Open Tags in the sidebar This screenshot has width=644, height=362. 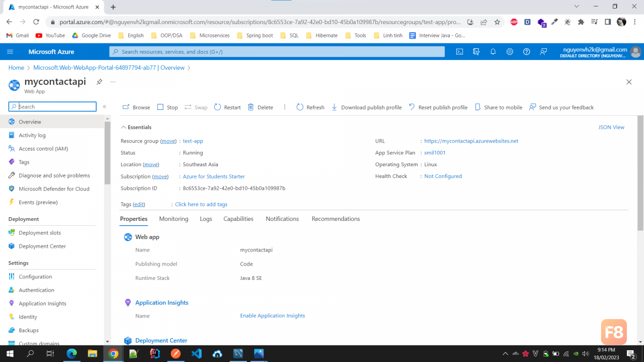pyautogui.click(x=52, y=162)
